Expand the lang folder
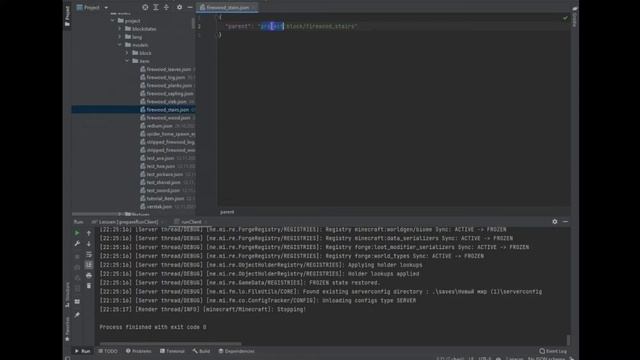640x360 pixels. pos(120,37)
